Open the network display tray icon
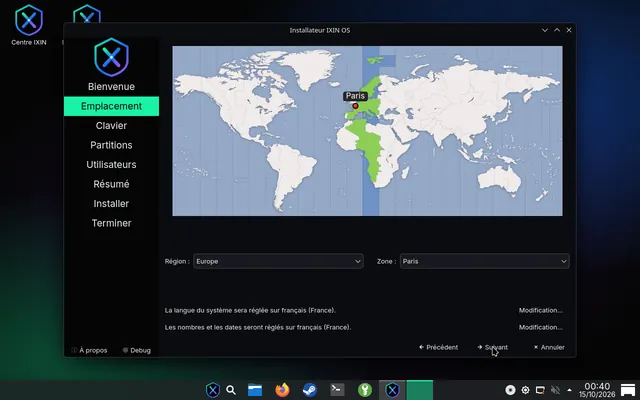The image size is (640, 400). pyautogui.click(x=540, y=390)
